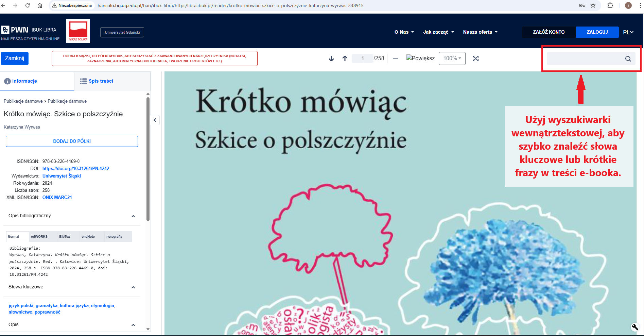Click the previous page up arrow
Screen dimensions: 644x336
coord(345,58)
